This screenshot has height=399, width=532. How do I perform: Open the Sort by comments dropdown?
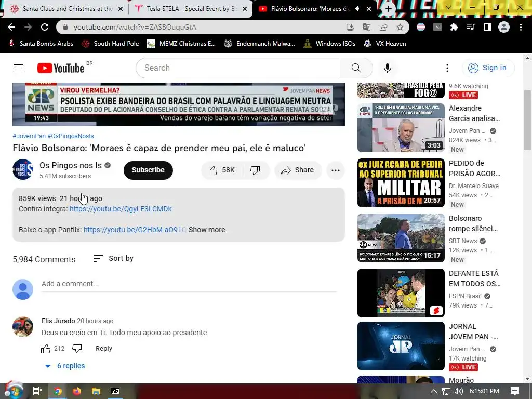tap(113, 259)
